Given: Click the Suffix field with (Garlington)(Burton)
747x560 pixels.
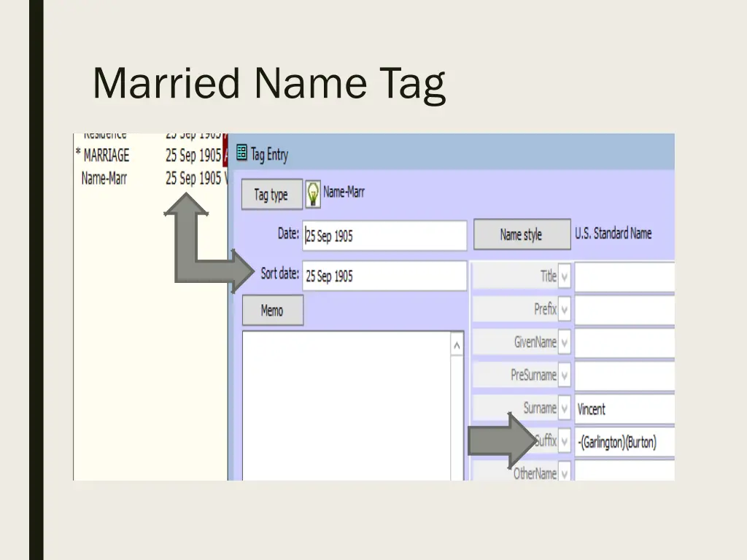Looking at the screenshot, I should point(624,442).
